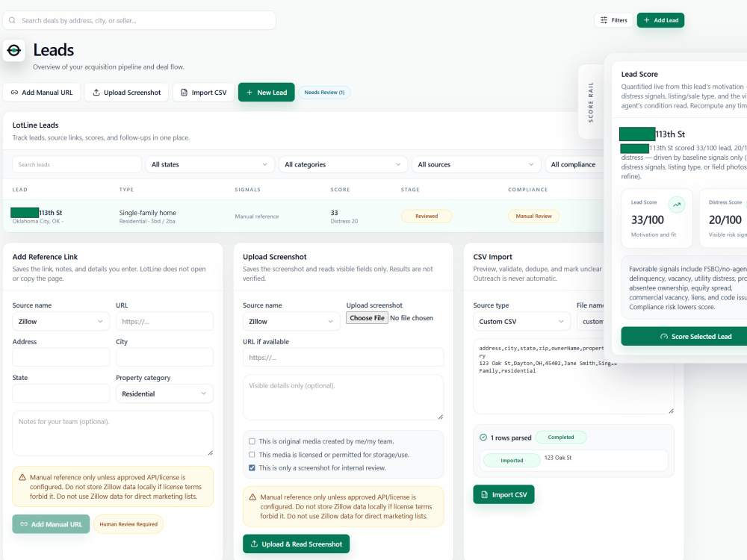Open the Property category Residential dropdown
Image resolution: width=747 pixels, height=560 pixels.
tap(164, 393)
